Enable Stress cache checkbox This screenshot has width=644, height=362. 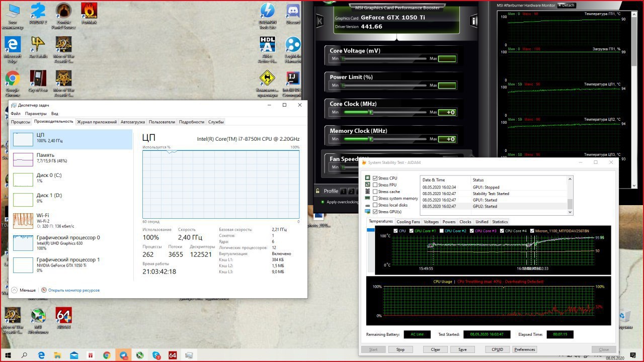pos(375,192)
